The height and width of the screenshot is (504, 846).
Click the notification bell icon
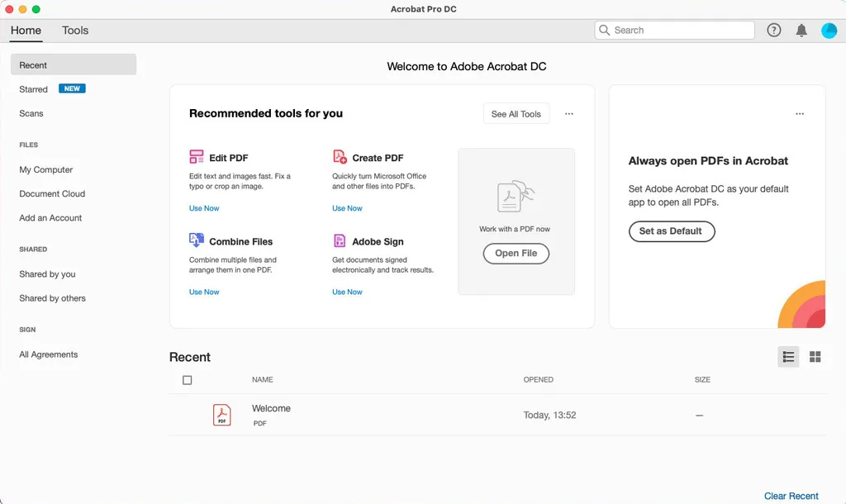(x=801, y=30)
